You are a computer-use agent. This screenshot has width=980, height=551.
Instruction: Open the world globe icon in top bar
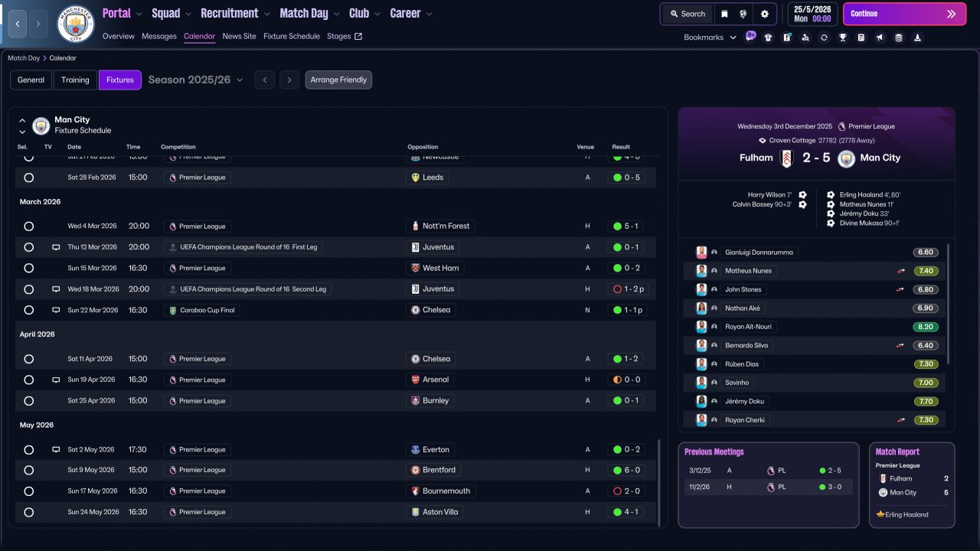743,14
